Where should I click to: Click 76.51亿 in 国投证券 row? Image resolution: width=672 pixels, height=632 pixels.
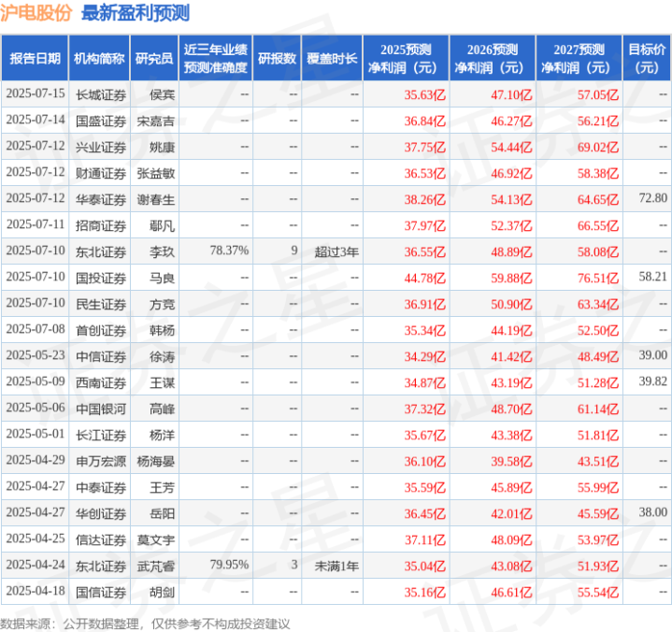coord(598,278)
